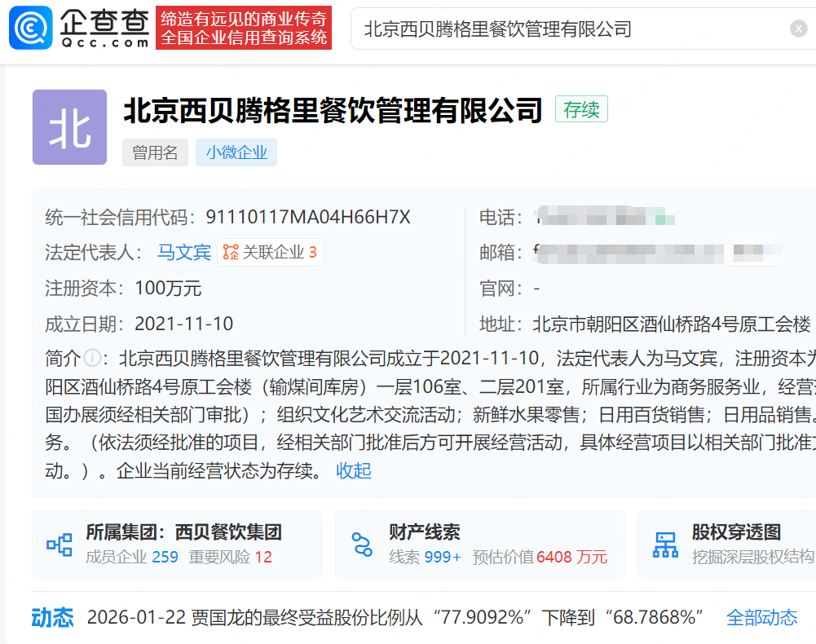The image size is (816, 644).
Task: View 全部动态 updates link
Action: click(761, 617)
